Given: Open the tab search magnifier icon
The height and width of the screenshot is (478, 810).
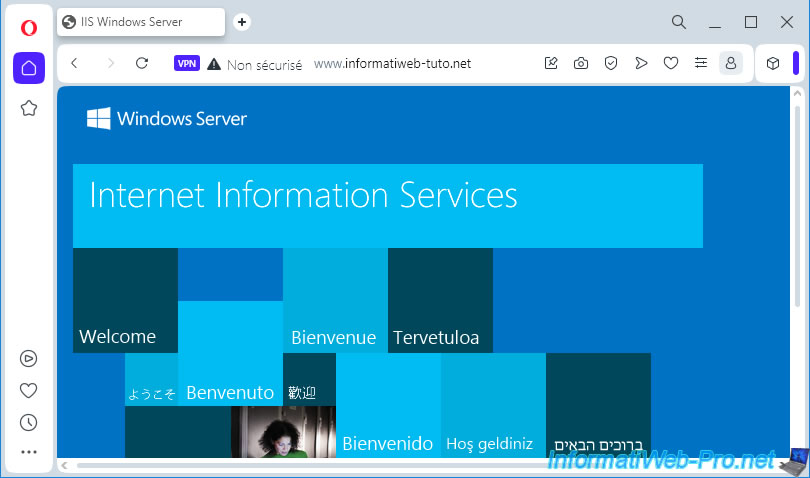Looking at the screenshot, I should [679, 22].
